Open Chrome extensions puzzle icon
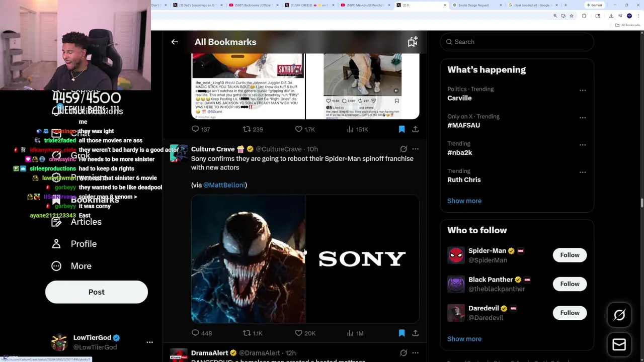Image resolution: width=644 pixels, height=362 pixels. [x=584, y=16]
